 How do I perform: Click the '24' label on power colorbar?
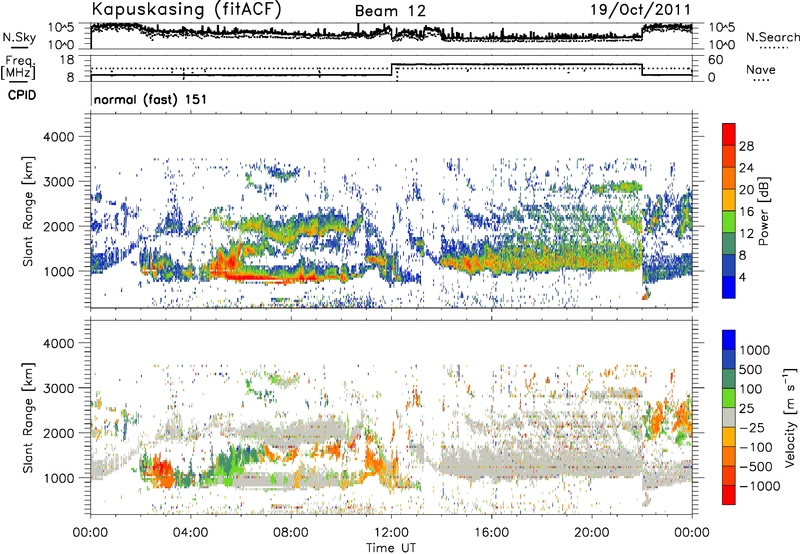point(746,168)
